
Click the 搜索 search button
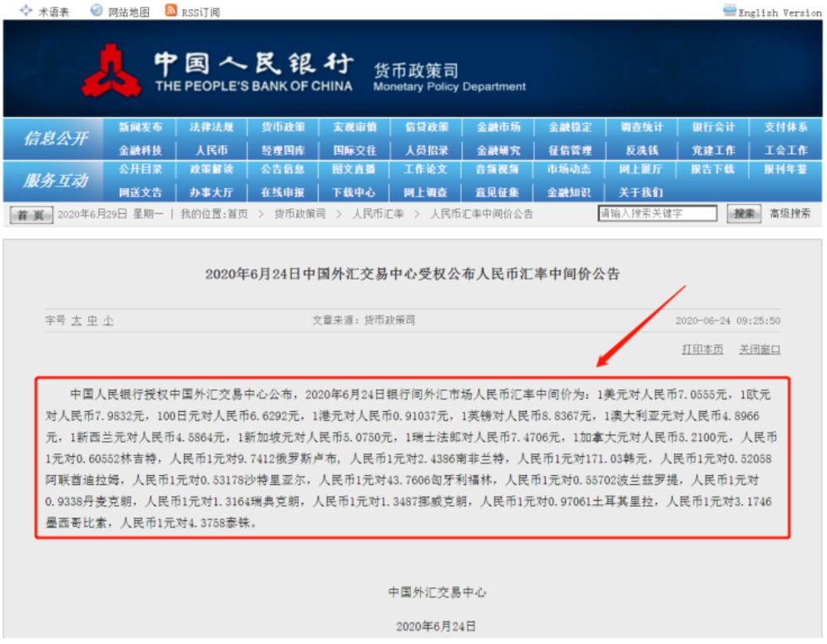(744, 214)
